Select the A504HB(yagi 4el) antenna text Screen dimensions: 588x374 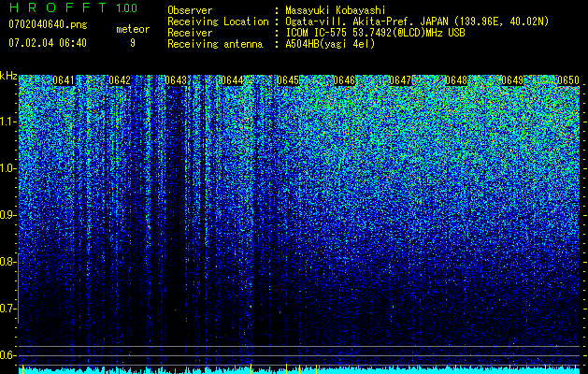click(330, 44)
